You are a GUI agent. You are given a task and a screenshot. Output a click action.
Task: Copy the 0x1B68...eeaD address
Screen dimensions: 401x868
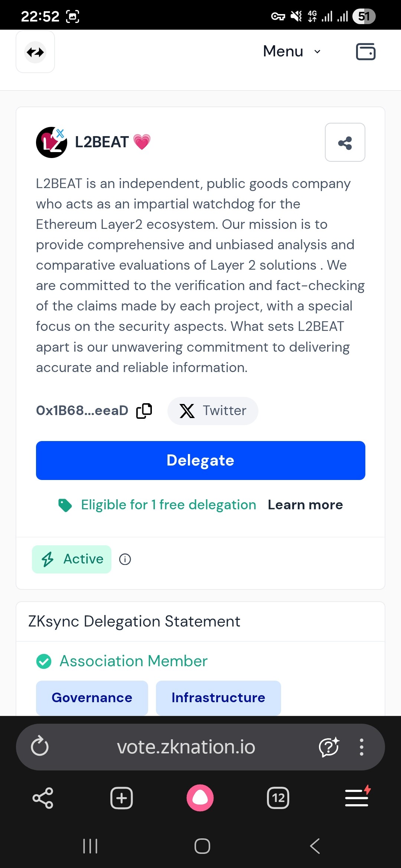144,411
